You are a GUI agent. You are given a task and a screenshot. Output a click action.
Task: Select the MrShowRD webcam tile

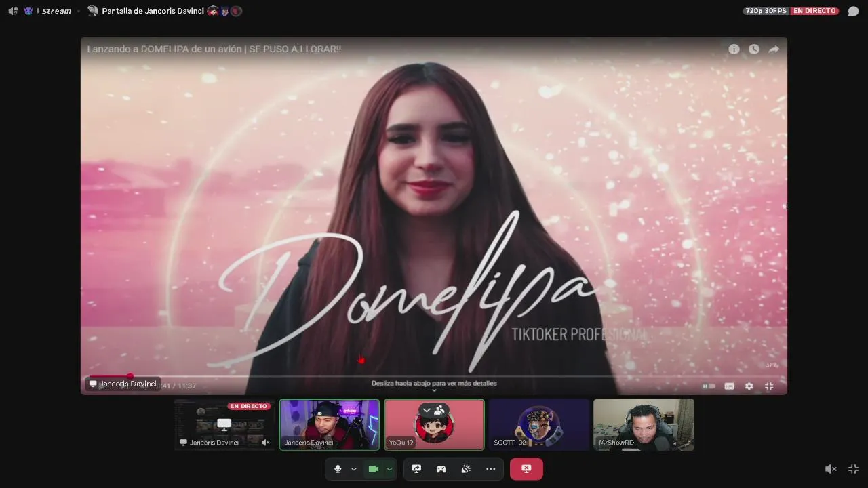(x=644, y=424)
